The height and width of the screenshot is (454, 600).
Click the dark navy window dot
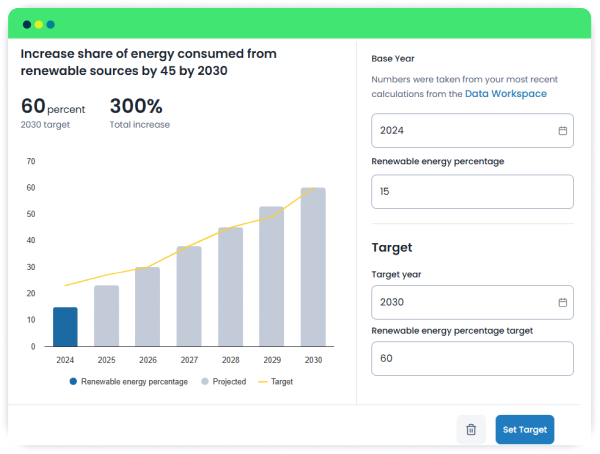coord(27,24)
